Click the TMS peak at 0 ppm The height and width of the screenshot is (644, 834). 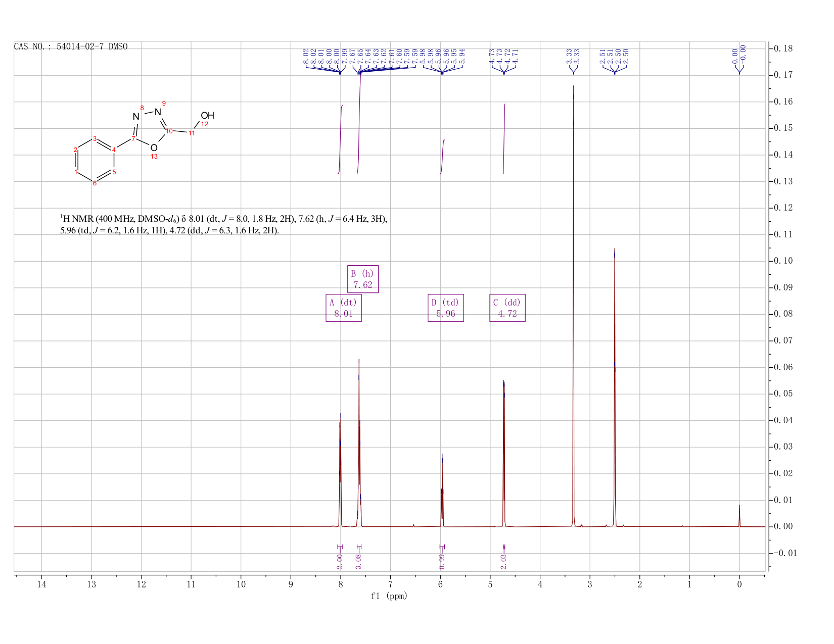click(739, 516)
